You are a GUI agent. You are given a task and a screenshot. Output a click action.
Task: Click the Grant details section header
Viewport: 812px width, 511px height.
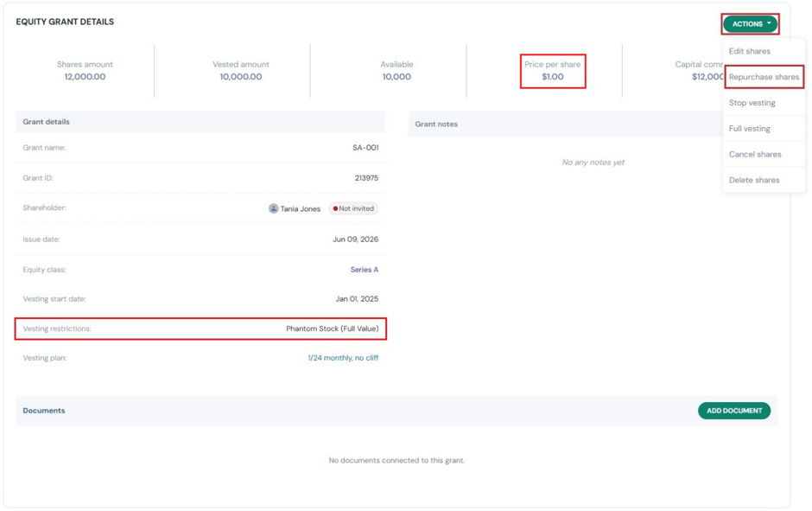tap(46, 122)
